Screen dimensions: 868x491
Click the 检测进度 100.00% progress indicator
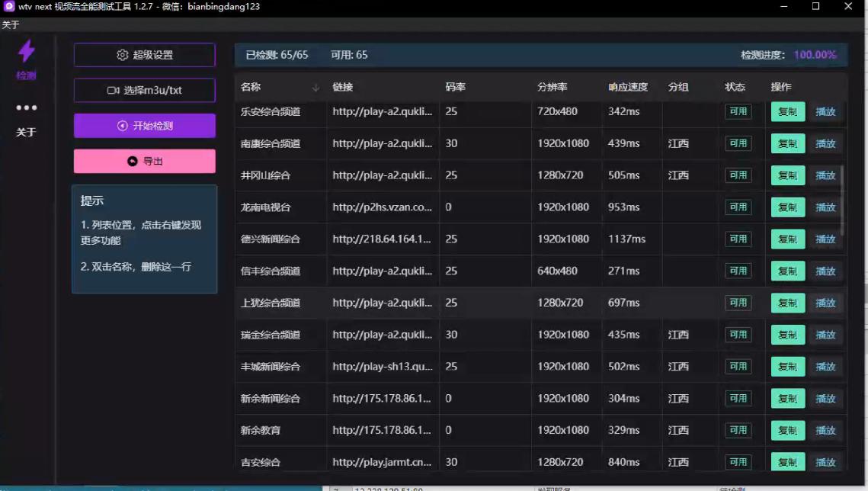pos(815,55)
